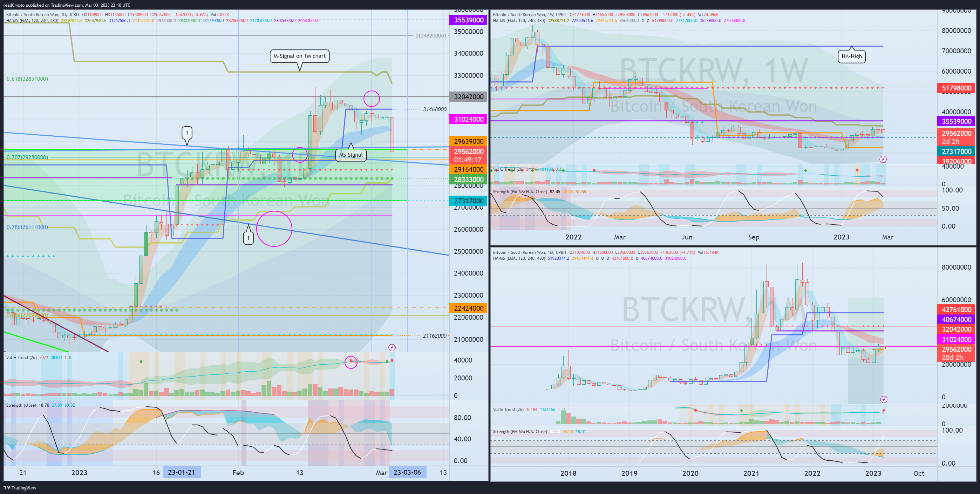Image resolution: width=980 pixels, height=494 pixels.
Task: Click the 27317000 cyan price label on the daily chart
Action: 468,201
